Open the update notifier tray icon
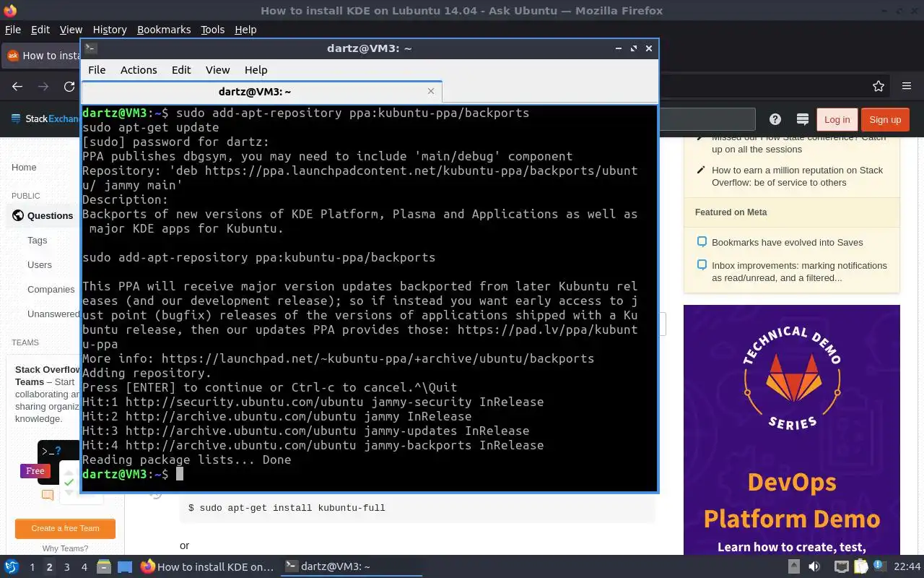The height and width of the screenshot is (578, 924). pos(879,566)
